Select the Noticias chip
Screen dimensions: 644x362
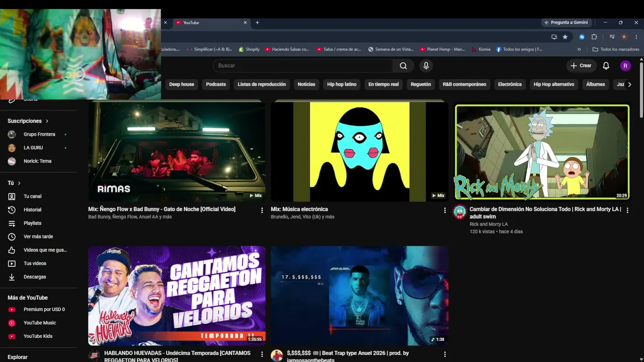(306, 84)
